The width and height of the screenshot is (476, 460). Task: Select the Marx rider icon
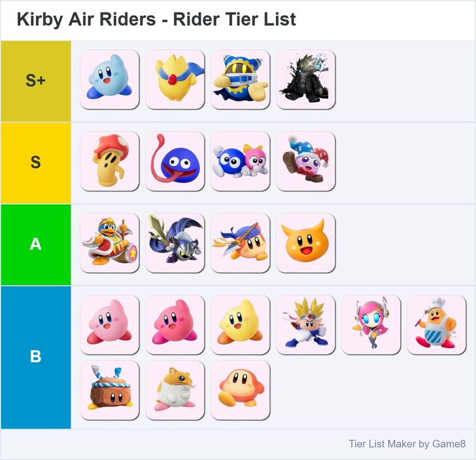coord(305,161)
